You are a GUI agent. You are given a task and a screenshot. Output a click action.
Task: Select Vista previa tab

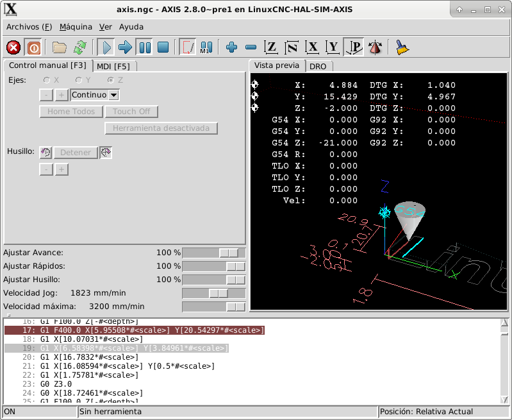tap(277, 65)
